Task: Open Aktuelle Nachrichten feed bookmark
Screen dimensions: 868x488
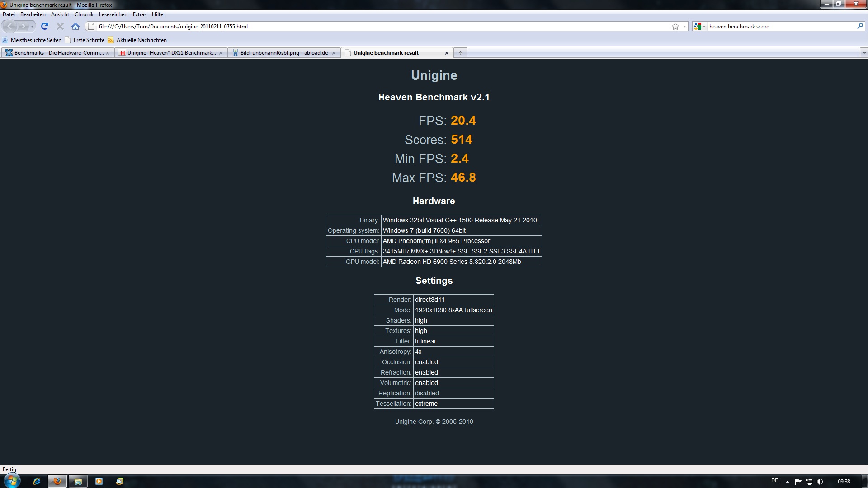Action: click(x=137, y=40)
